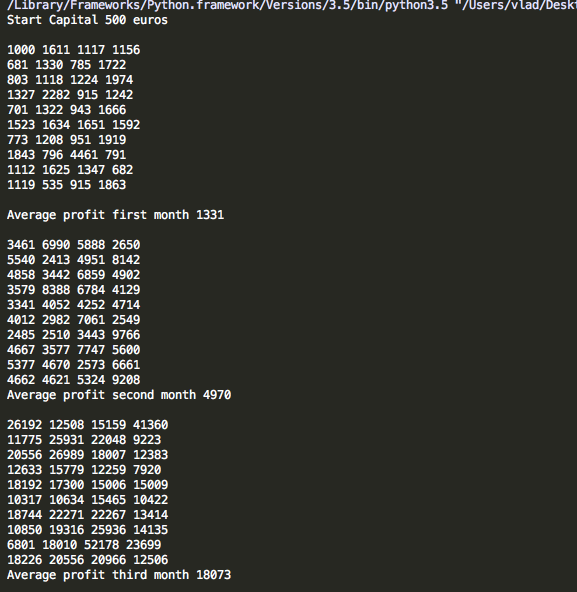The height and width of the screenshot is (592, 577).
Task: Click the python3.5 interpreter path line
Action: 292,6
